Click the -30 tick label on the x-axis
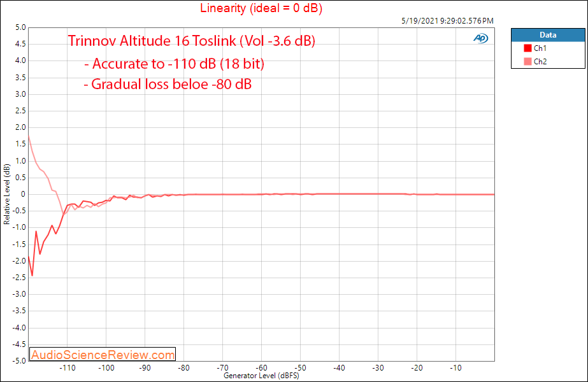 click(378, 368)
